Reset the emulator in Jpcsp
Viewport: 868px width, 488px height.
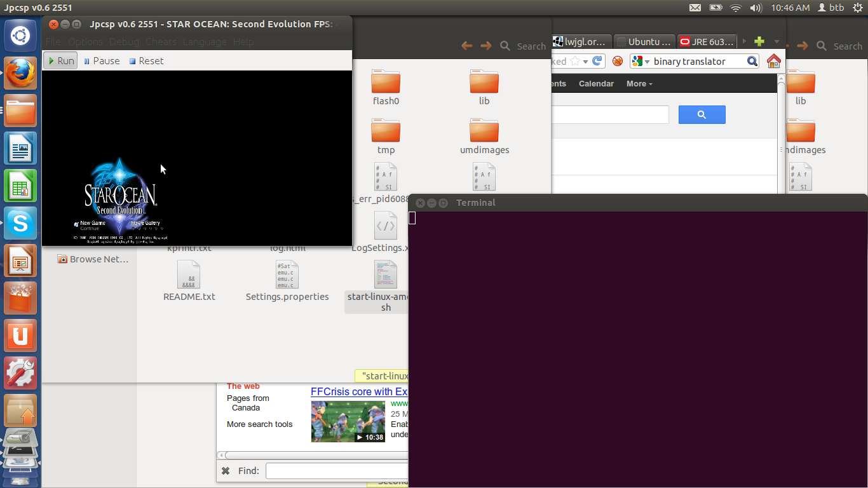(146, 61)
